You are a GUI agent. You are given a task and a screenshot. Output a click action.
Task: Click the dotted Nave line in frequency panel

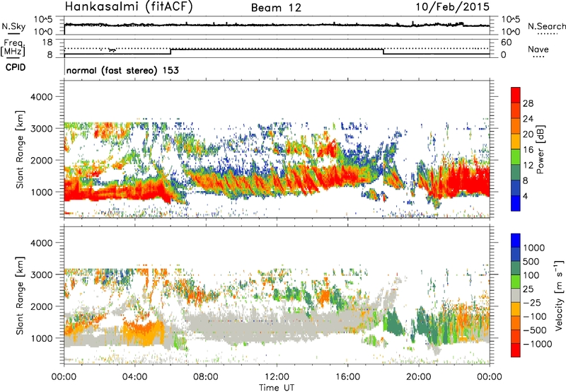tap(277, 48)
